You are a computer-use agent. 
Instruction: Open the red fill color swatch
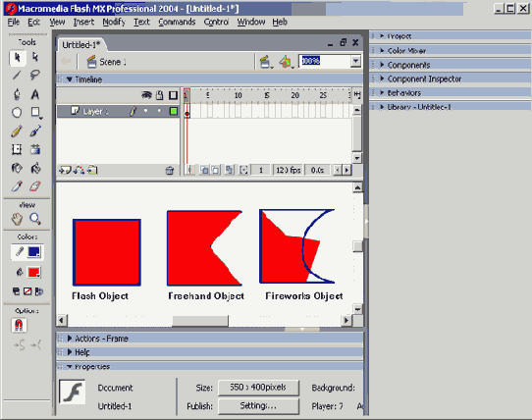pyautogui.click(x=34, y=272)
